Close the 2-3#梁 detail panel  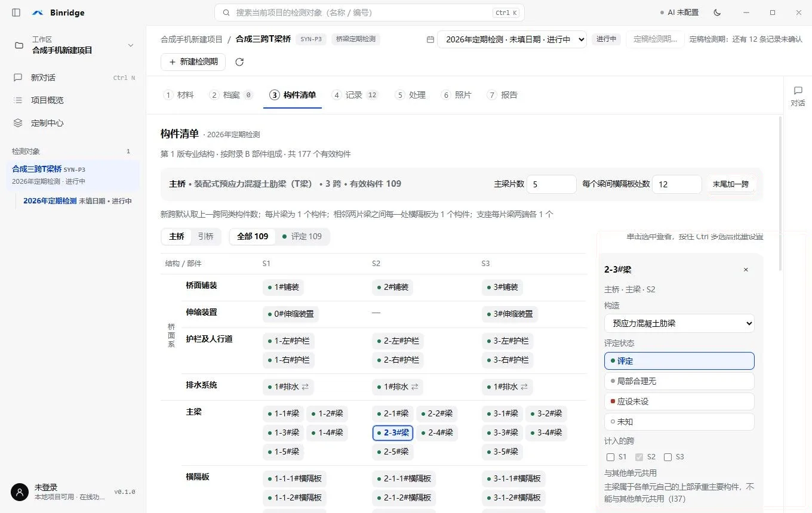(x=746, y=270)
